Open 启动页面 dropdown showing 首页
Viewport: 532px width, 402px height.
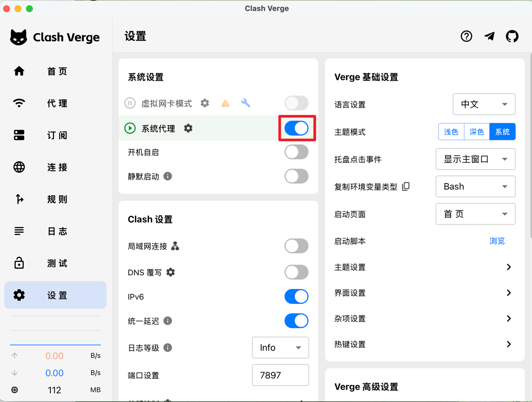(475, 214)
